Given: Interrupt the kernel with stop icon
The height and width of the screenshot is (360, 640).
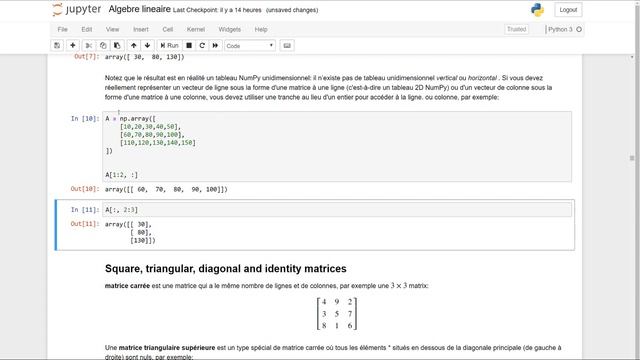Looking at the screenshot, I should tap(189, 46).
